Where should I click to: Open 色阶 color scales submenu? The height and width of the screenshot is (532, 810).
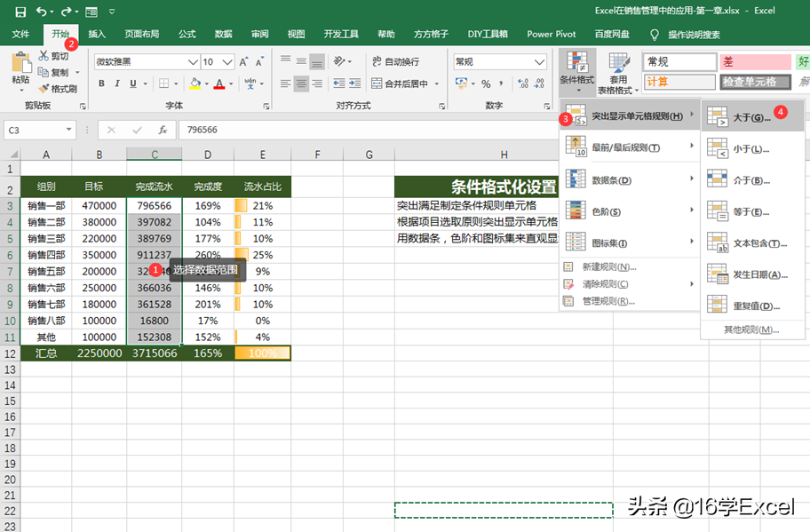coord(630,211)
